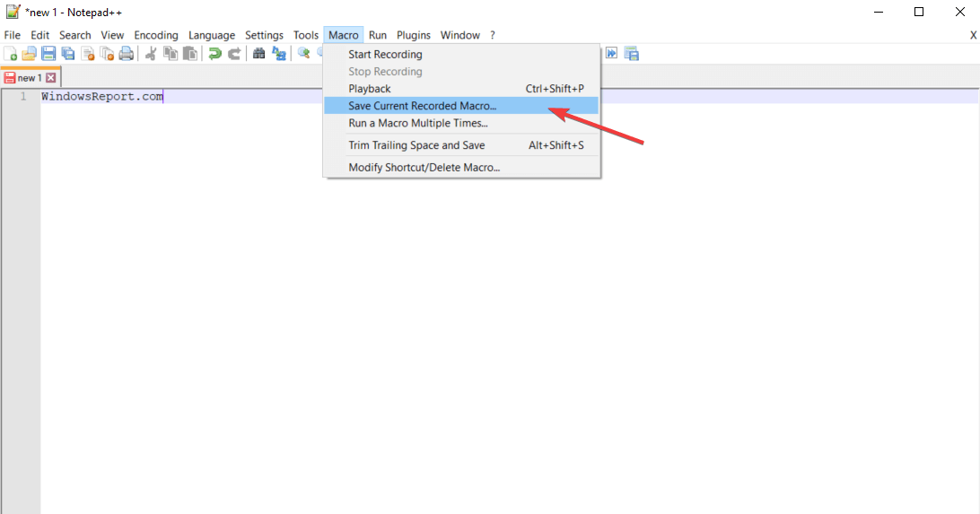
Task: Open the Settings menu
Action: pyautogui.click(x=265, y=35)
